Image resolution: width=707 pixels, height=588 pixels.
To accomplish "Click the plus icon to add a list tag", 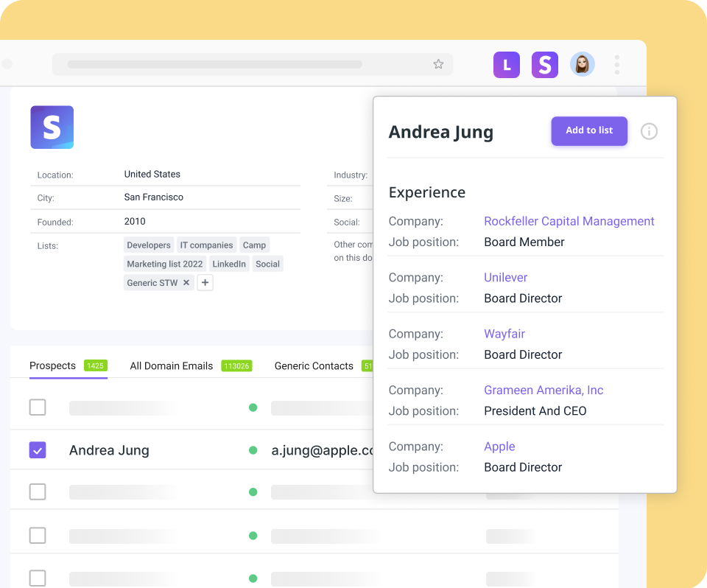I will click(x=205, y=282).
